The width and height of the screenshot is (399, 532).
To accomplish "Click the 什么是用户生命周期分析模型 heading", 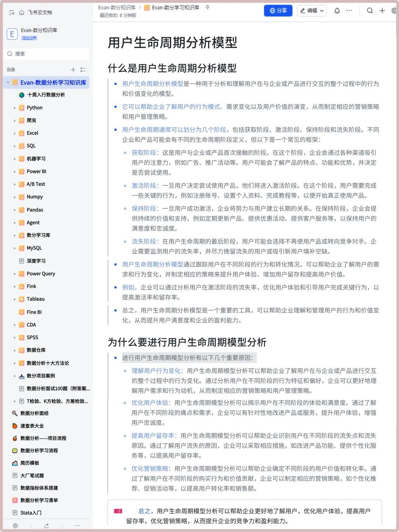I will tap(172, 68).
